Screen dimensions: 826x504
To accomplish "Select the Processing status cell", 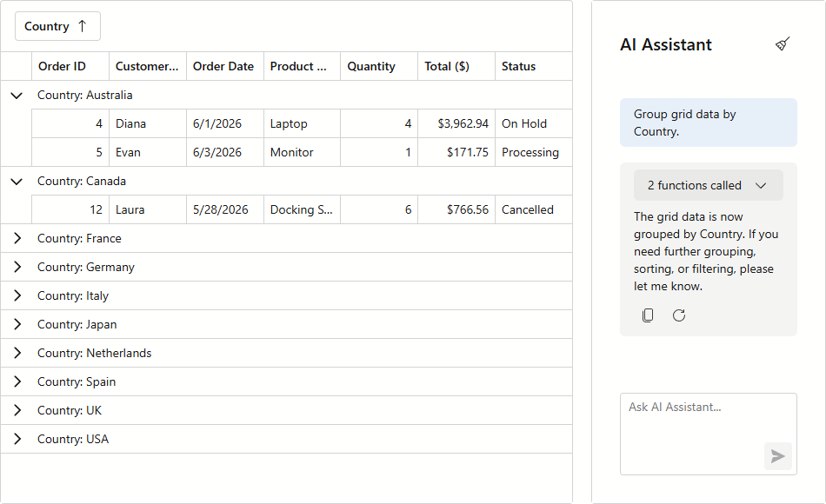I will tap(534, 152).
